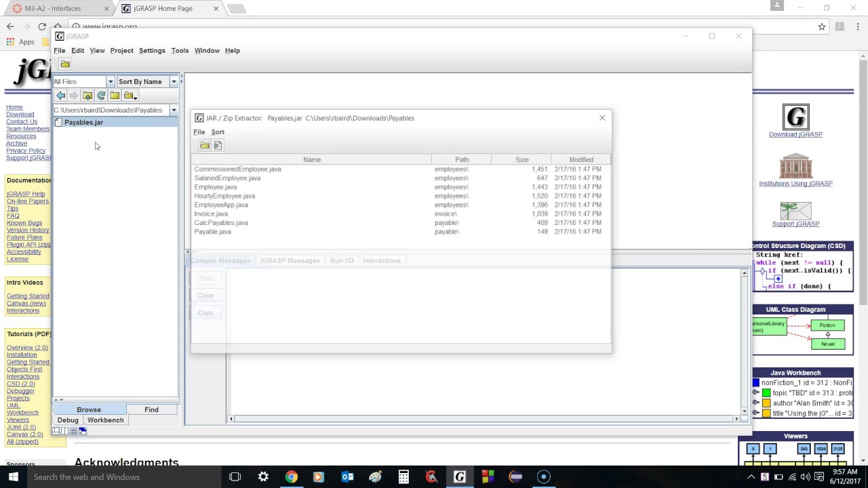868x488 pixels.
Task: Open the Edit menu in jGRASP
Action: click(78, 51)
